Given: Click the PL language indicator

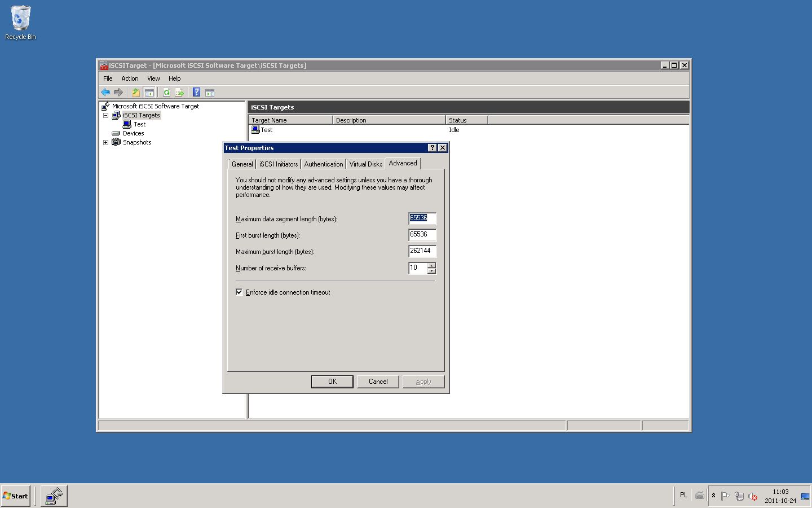Looking at the screenshot, I should pos(683,495).
